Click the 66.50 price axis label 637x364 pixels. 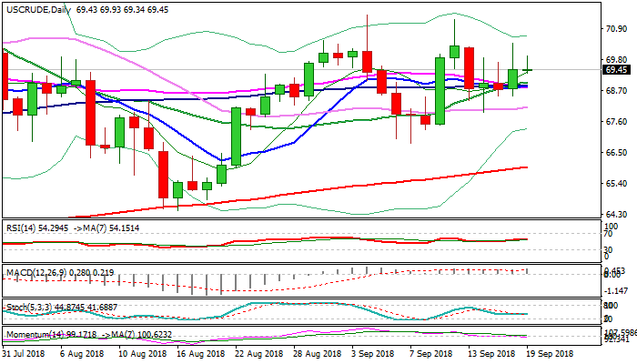pos(615,153)
